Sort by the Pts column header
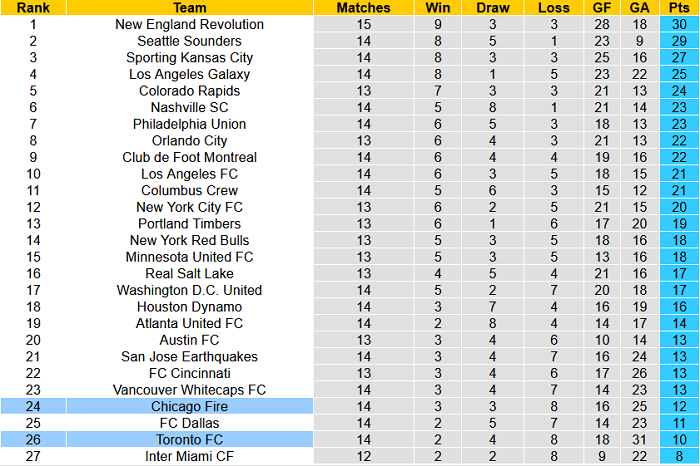 679,7
